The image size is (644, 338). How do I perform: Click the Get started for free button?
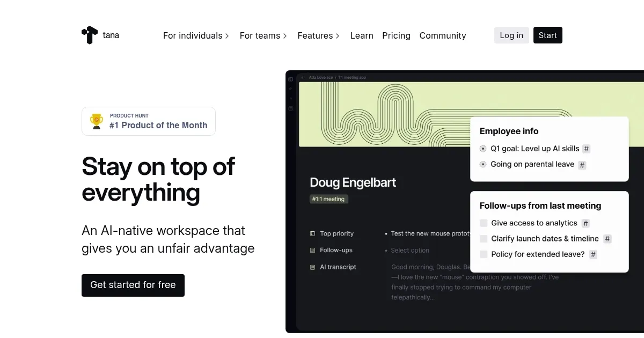(133, 285)
